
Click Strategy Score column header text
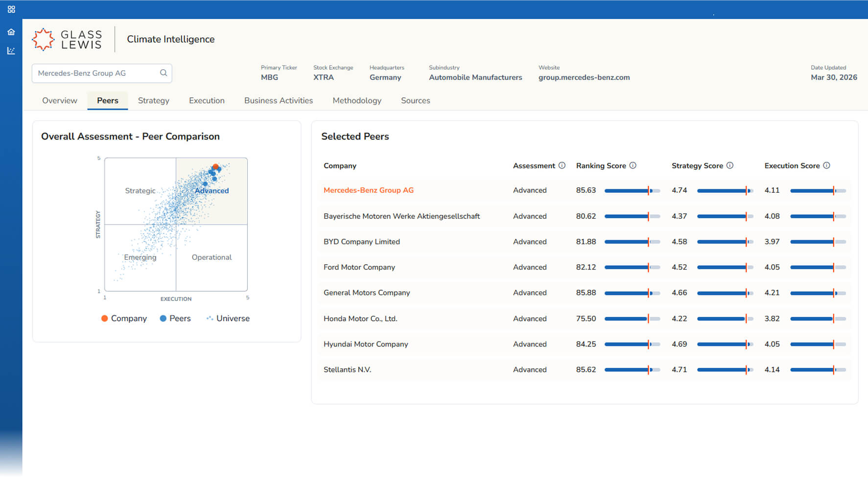(697, 166)
